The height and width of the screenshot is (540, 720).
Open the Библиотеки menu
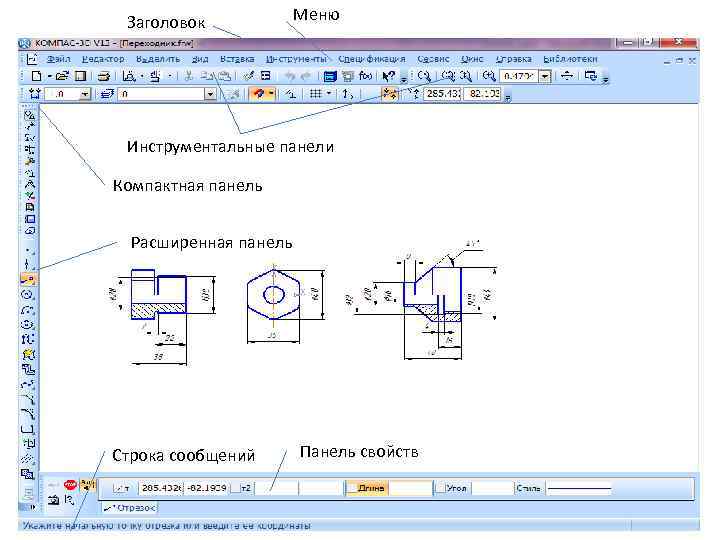coord(570,59)
